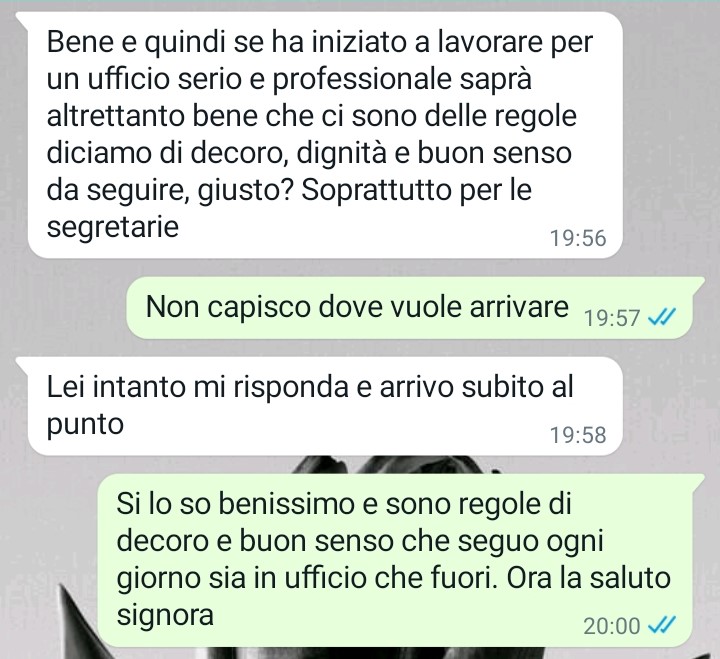Click the phrase 'arrivo subito al'
720x659 pixels.
click(477, 387)
